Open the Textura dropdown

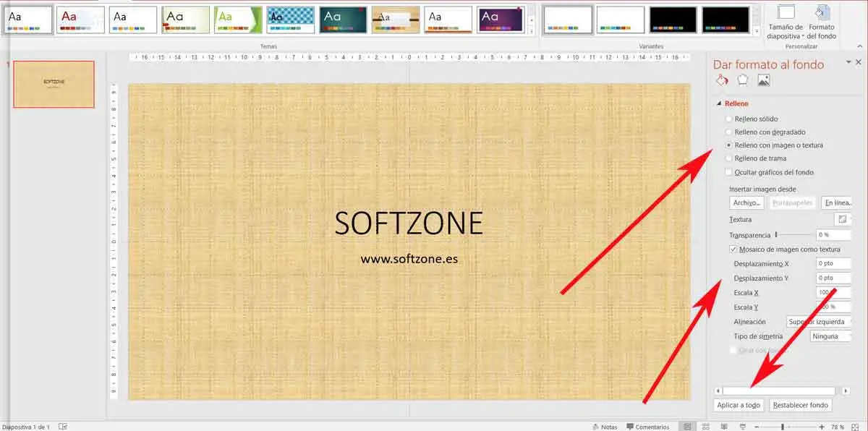click(843, 219)
